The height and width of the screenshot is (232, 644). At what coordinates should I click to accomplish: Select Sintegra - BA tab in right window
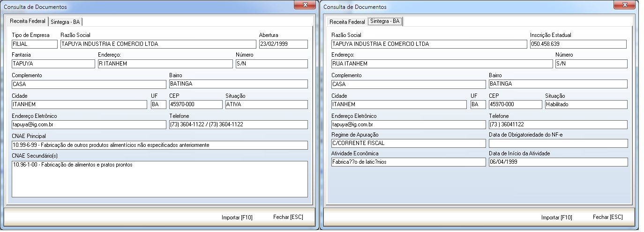coord(385,21)
